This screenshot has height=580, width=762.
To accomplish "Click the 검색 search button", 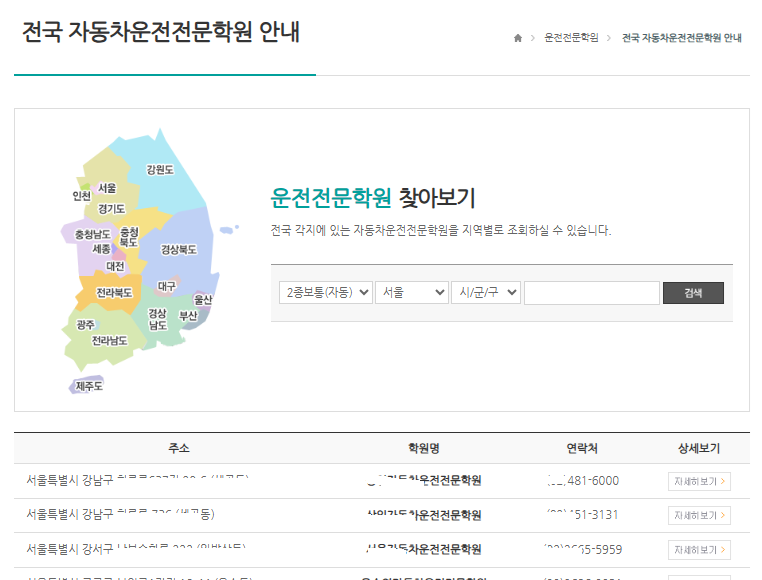I will pyautogui.click(x=693, y=293).
